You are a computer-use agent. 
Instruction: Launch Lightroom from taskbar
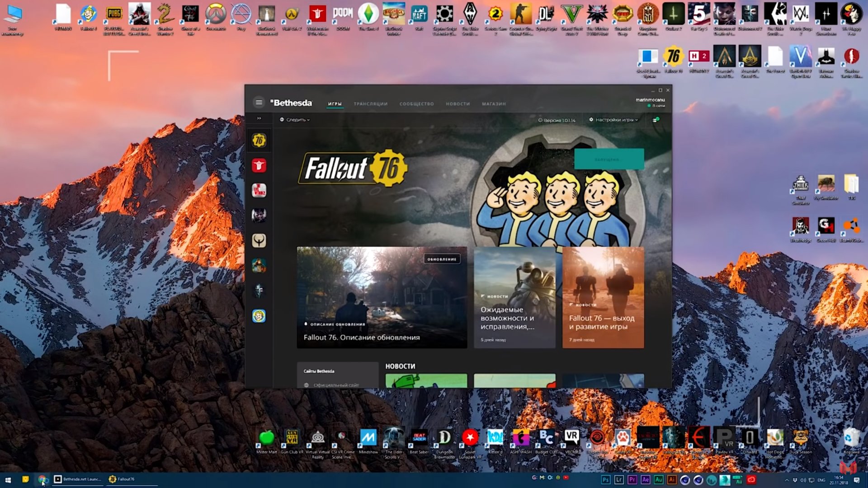pos(619,480)
